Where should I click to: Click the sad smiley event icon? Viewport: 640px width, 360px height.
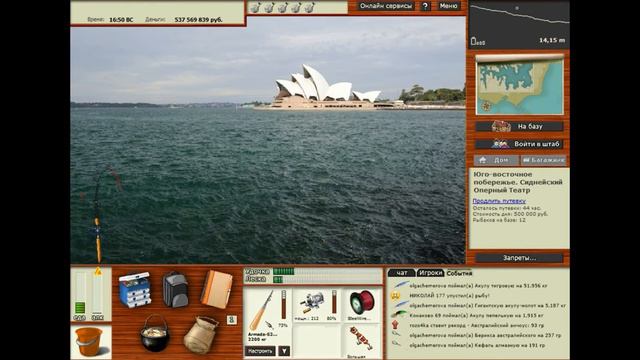point(395,296)
